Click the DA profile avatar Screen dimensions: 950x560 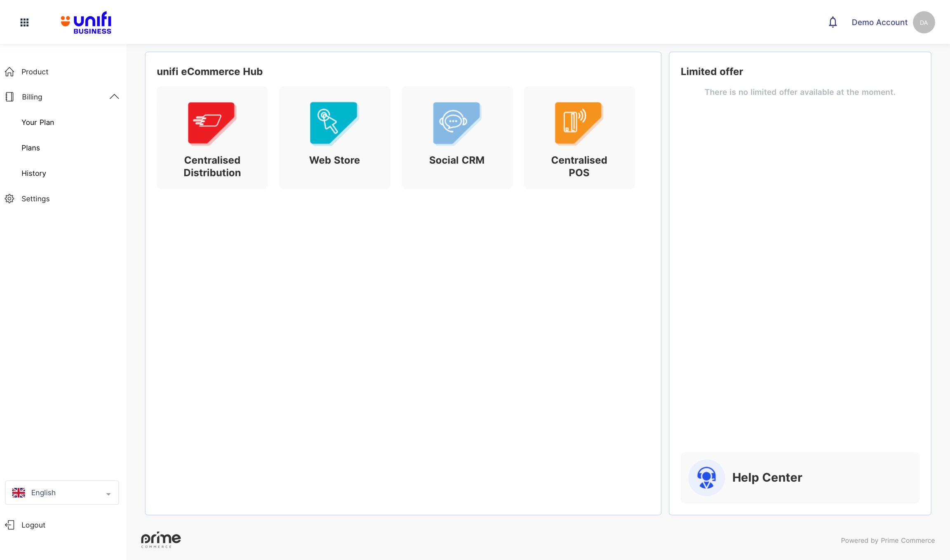coord(924,22)
